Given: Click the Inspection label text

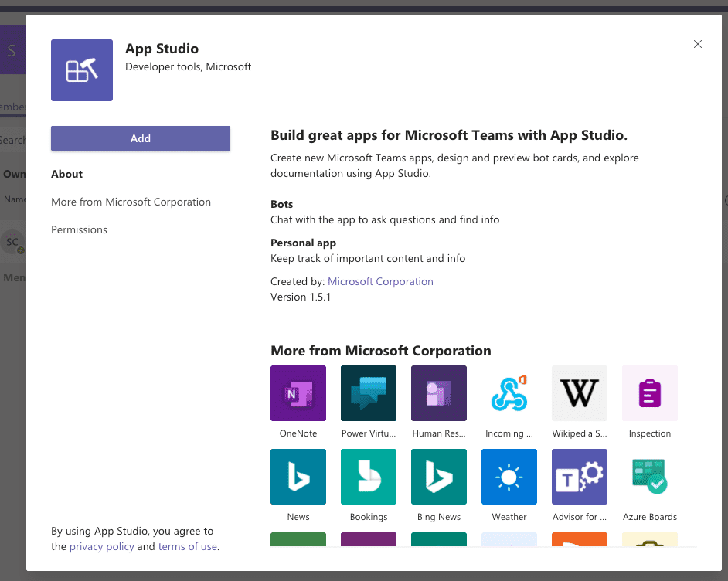Looking at the screenshot, I should tap(650, 433).
